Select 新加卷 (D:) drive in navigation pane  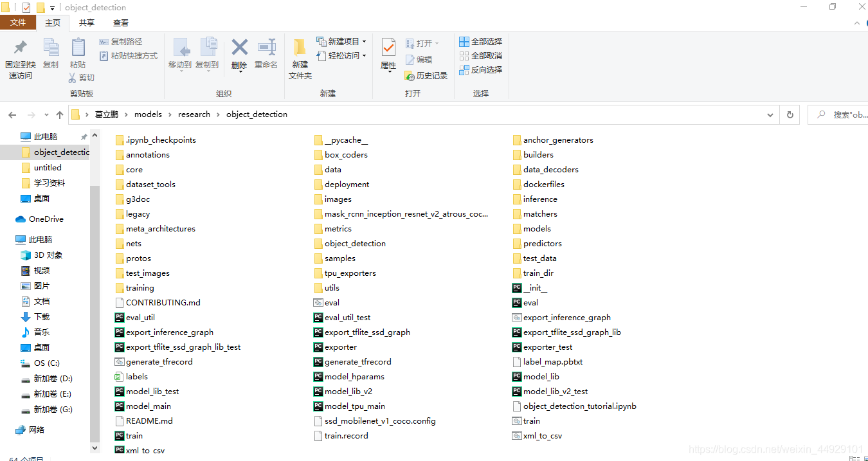coord(53,379)
